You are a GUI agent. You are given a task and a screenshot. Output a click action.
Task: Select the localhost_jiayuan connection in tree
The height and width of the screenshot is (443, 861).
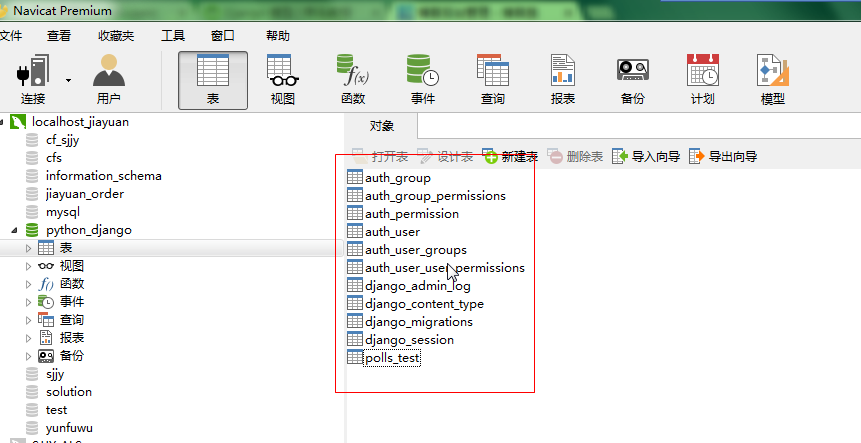[80, 122]
